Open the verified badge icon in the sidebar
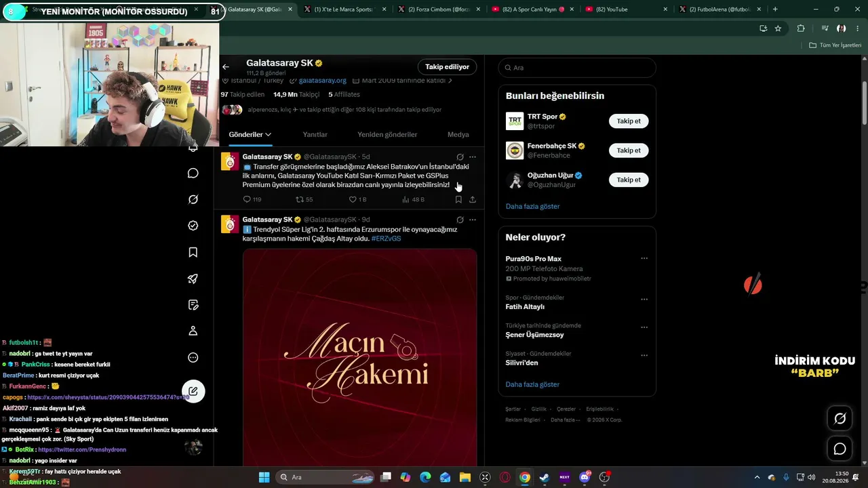 click(193, 226)
